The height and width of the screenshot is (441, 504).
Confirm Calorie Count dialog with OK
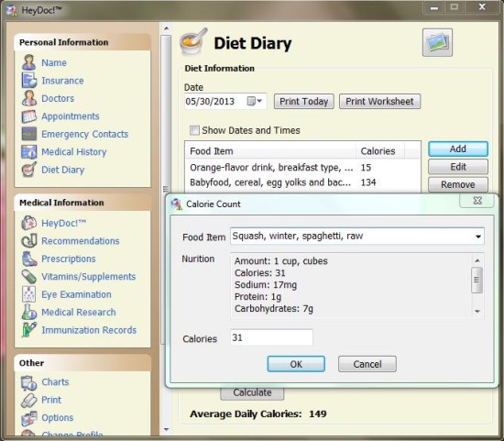click(x=296, y=364)
